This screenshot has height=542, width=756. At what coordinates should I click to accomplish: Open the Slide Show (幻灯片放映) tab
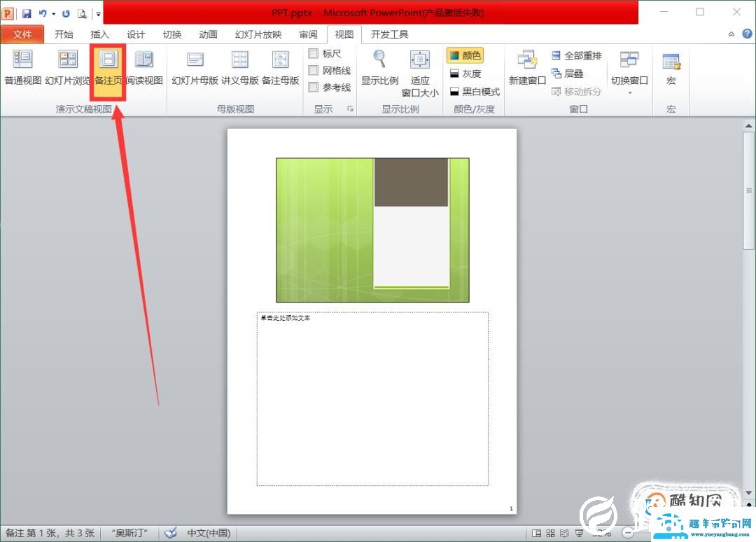click(258, 34)
